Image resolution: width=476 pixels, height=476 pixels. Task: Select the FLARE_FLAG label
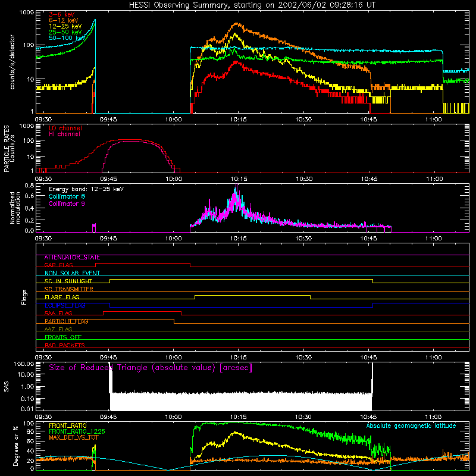(x=62, y=297)
